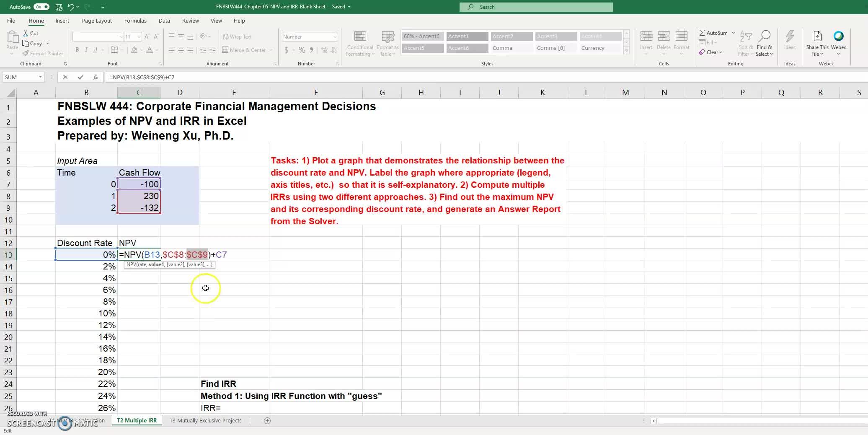The width and height of the screenshot is (868, 435).
Task: Apply the Accent1 style swatch
Action: [x=467, y=36]
